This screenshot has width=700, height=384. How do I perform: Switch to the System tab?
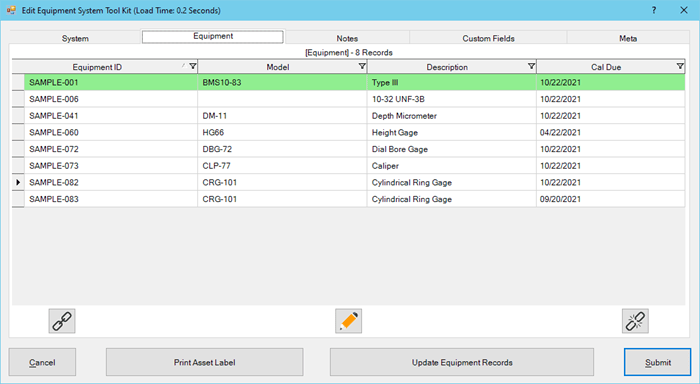[x=75, y=38]
